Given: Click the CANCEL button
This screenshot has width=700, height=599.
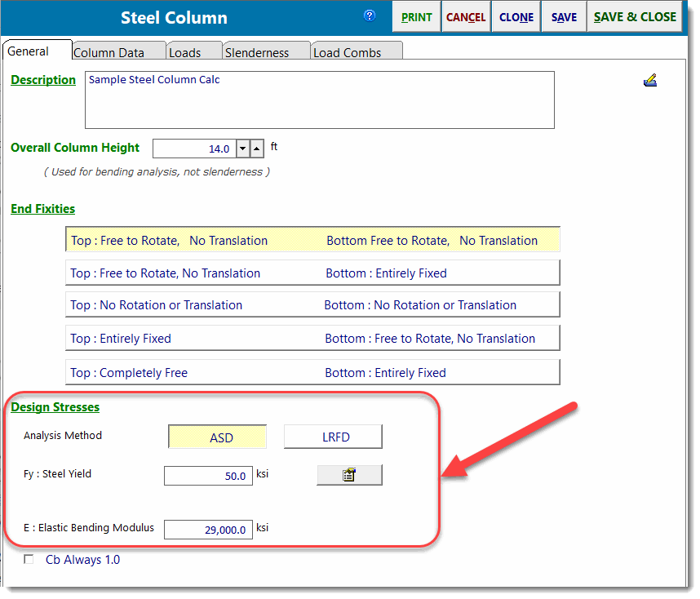Looking at the screenshot, I should (466, 17).
